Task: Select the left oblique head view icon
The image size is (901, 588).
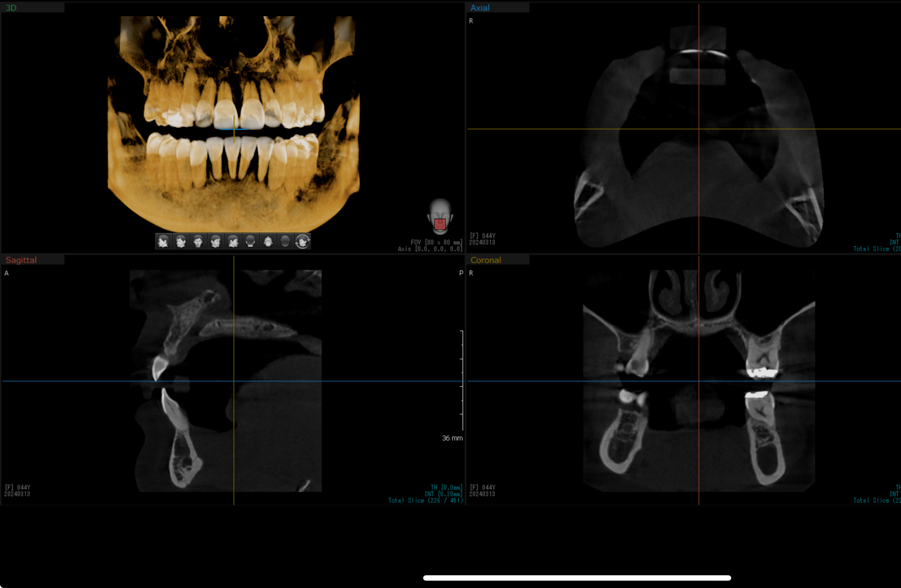Action: coord(181,241)
